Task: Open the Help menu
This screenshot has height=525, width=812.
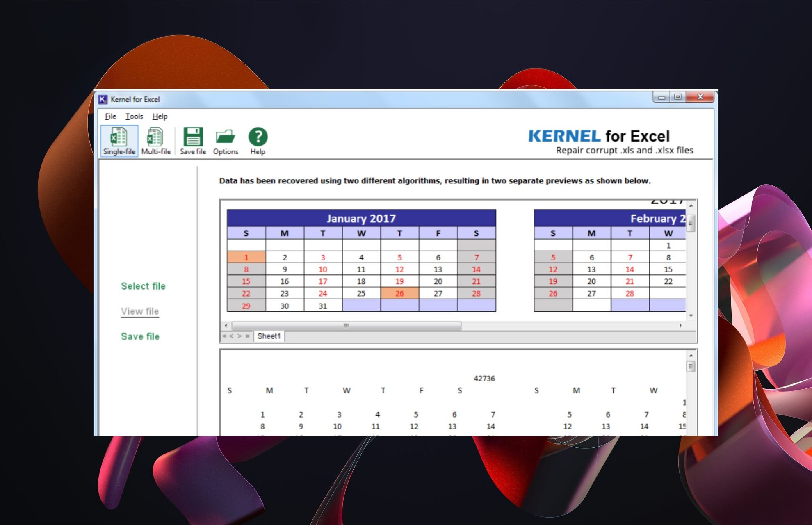Action: point(160,116)
